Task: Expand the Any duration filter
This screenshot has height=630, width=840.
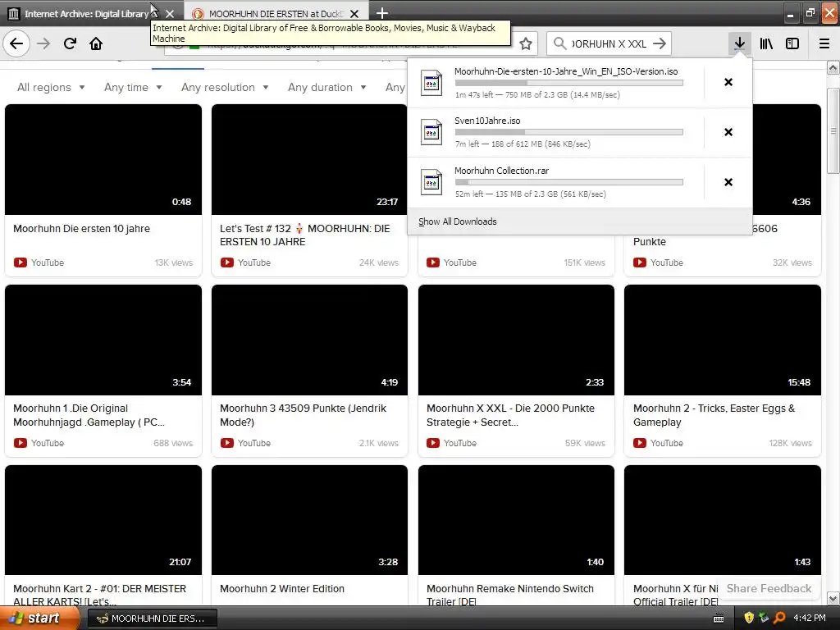Action: click(x=326, y=87)
